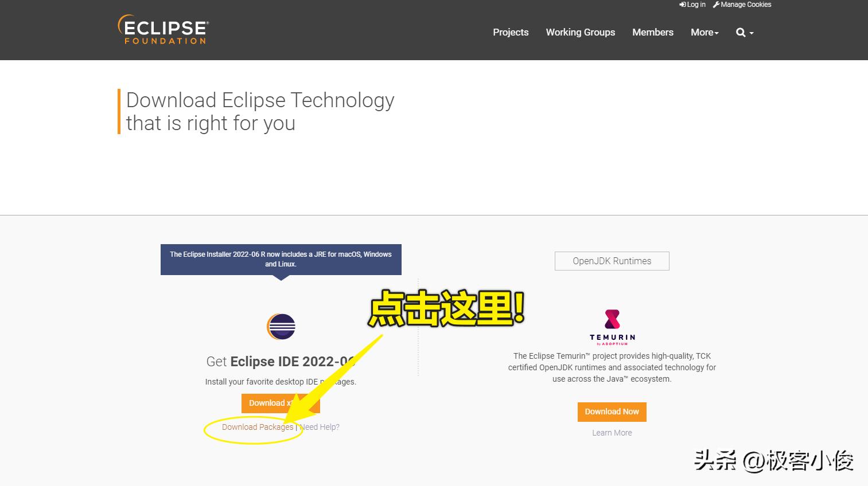Viewport: 868px width, 486px height.
Task: Select Working Groups in the navigation bar
Action: pyautogui.click(x=580, y=33)
